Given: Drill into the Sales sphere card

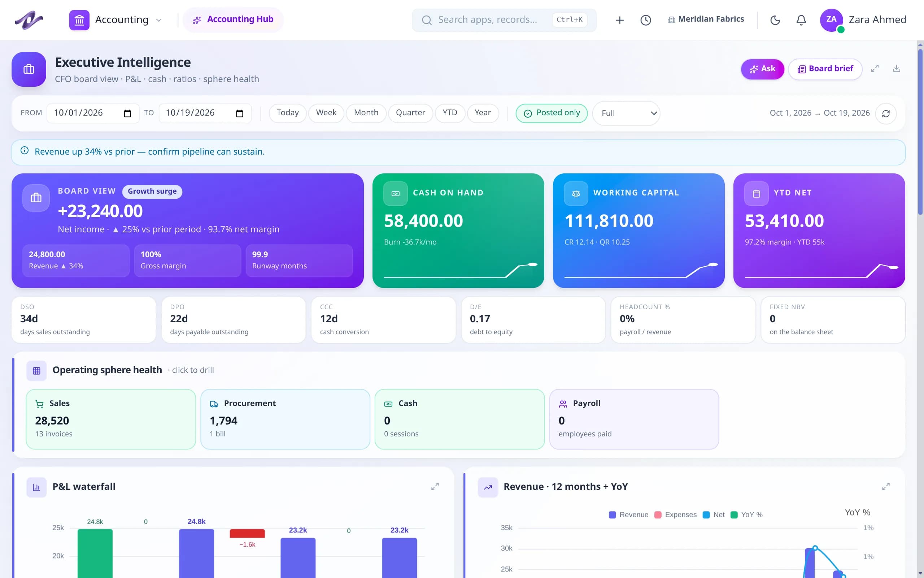Looking at the screenshot, I should (111, 419).
